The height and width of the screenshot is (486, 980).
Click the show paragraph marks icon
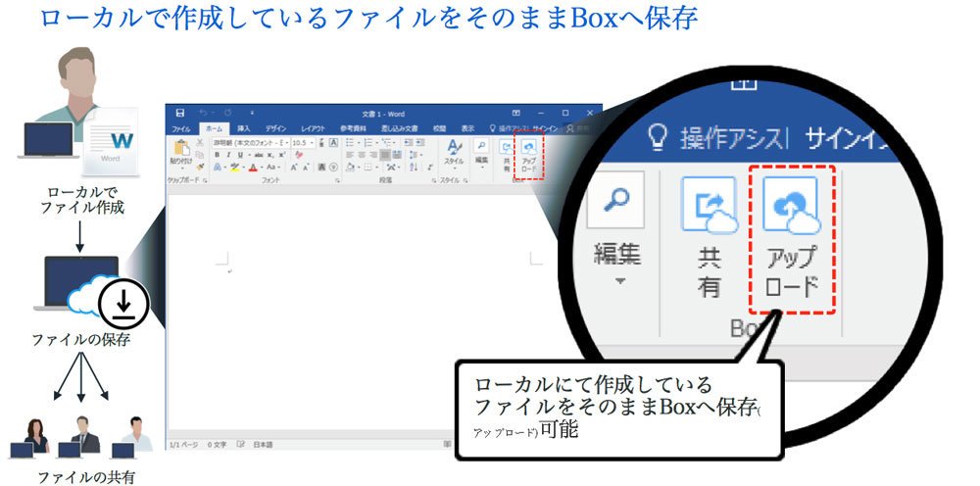click(x=430, y=168)
